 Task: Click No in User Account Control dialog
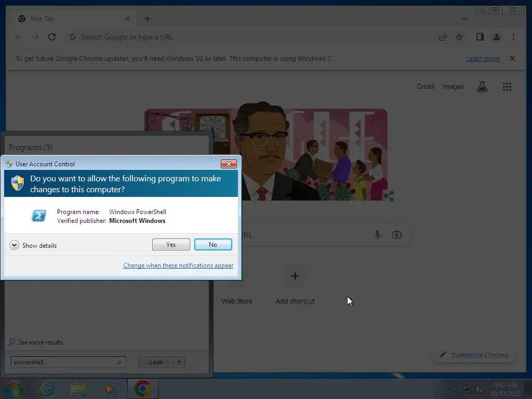(213, 244)
